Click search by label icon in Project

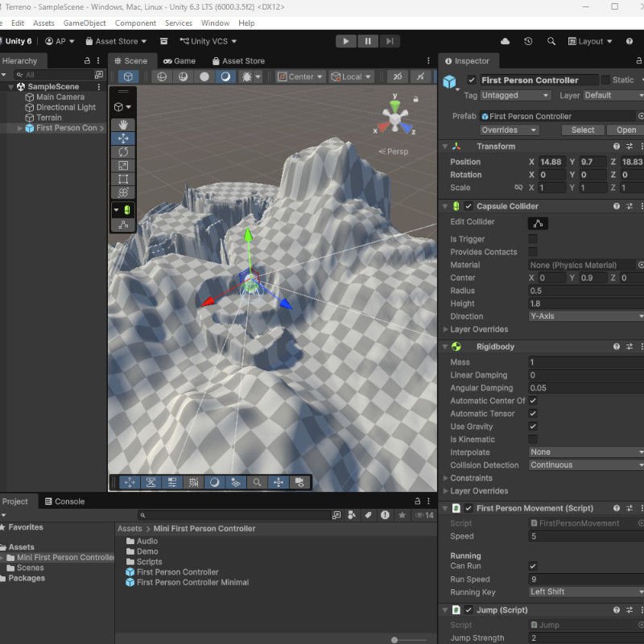(x=368, y=515)
